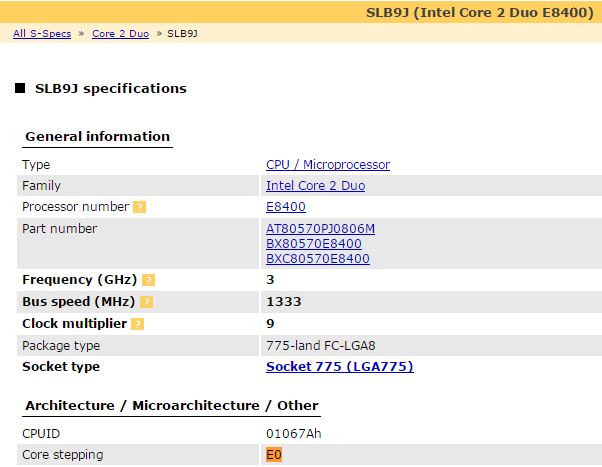Viewport: 602px width, 467px height.
Task: Click the page title SLB9J (Intel Core 2 Duo E8400)
Action: [x=480, y=13]
